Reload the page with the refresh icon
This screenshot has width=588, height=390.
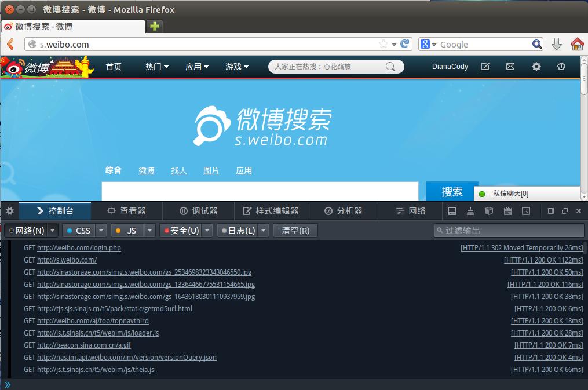(x=406, y=44)
